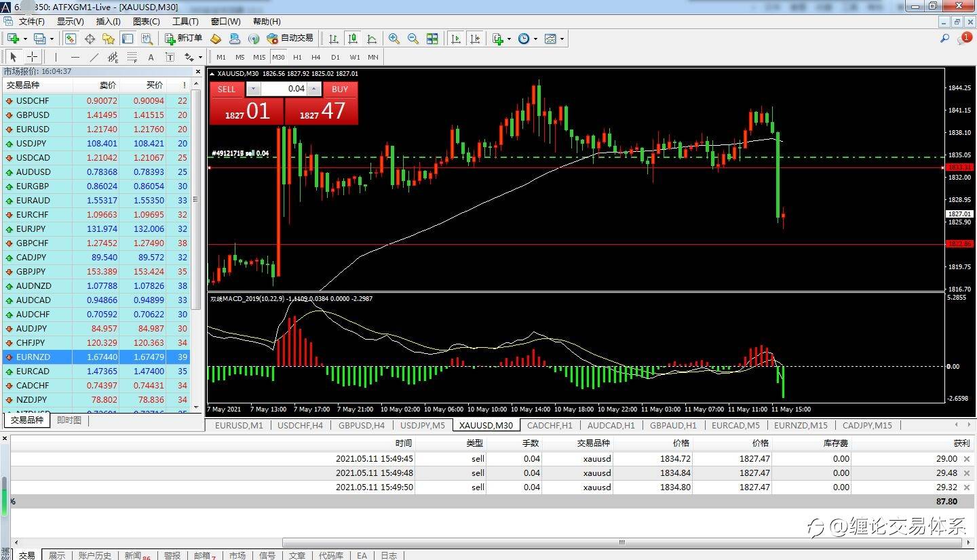Click the tile windows icon

432,39
